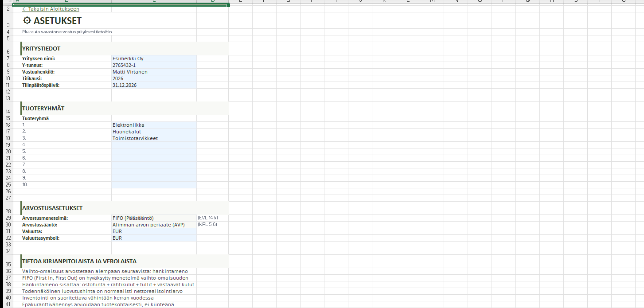Click the Vastuuhenkilö cell "Matti Virtanen"
The image size is (644, 308).
coord(153,72)
